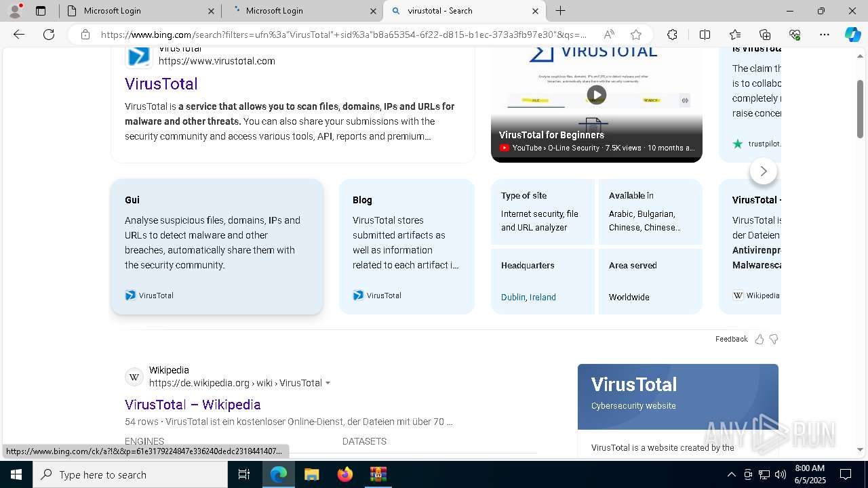Screen dimensions: 868x488
Task: Give thumbs down feedback
Action: click(x=774, y=339)
